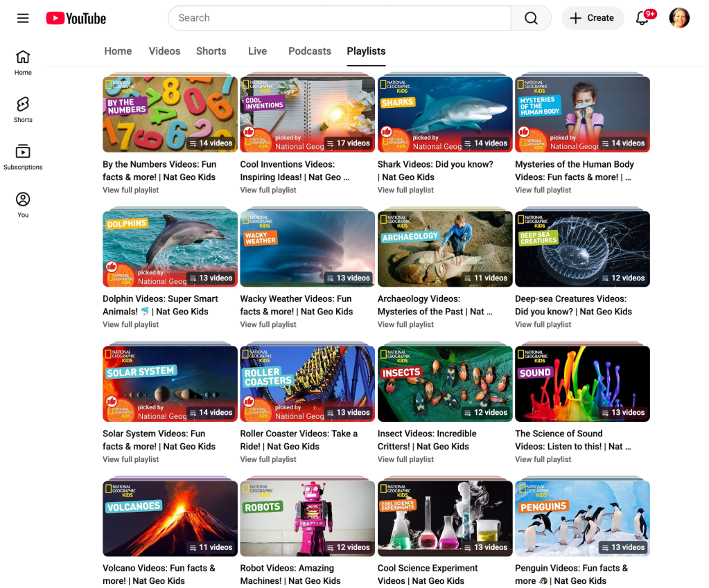Click the YouTube logo
The image size is (709, 588).
point(76,18)
